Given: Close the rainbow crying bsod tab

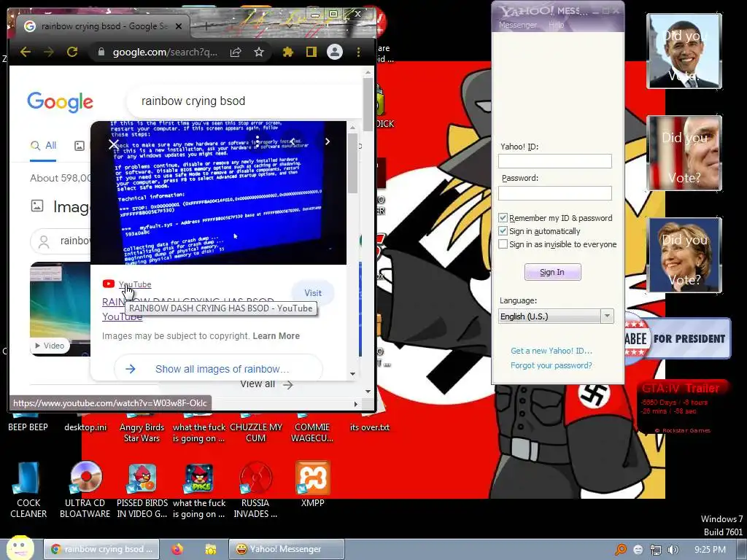Looking at the screenshot, I should pos(179,26).
